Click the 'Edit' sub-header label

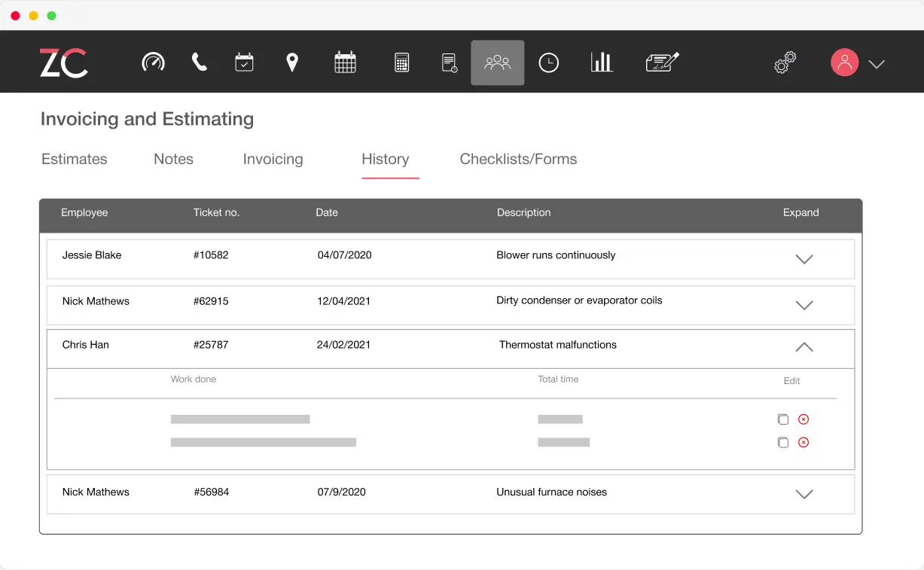[x=791, y=381]
